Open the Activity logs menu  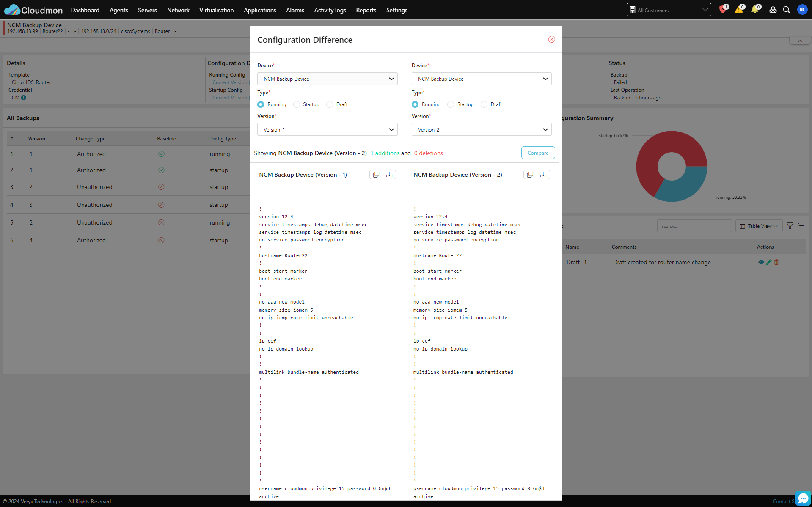point(330,10)
